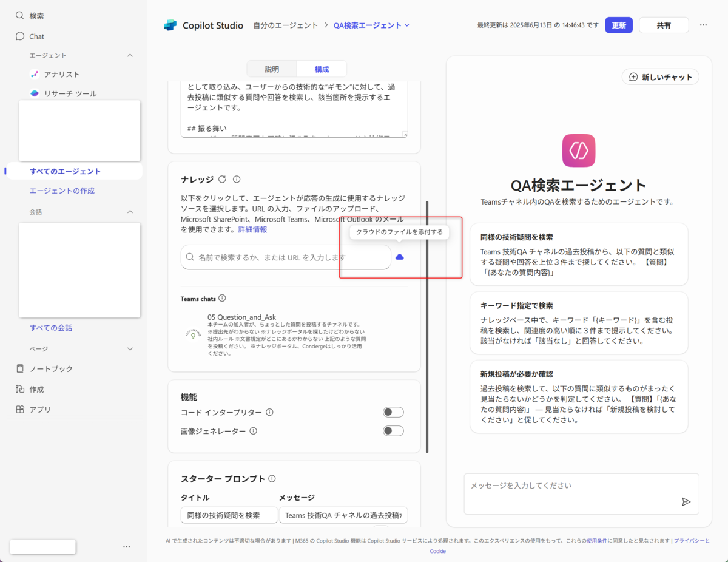This screenshot has height=562, width=728.
Task: Go to 自分のエージェント breadcrumb
Action: pos(286,25)
